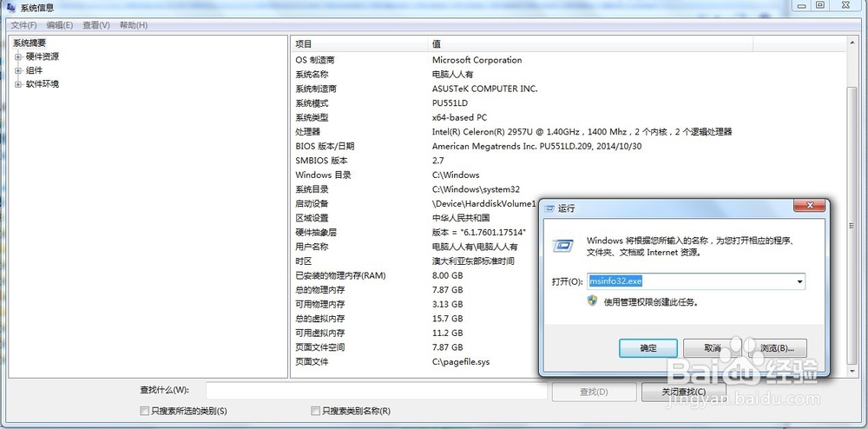Screen dimensions: 868x429
Task: Select the 区域设置 row
Action: (x=415, y=218)
